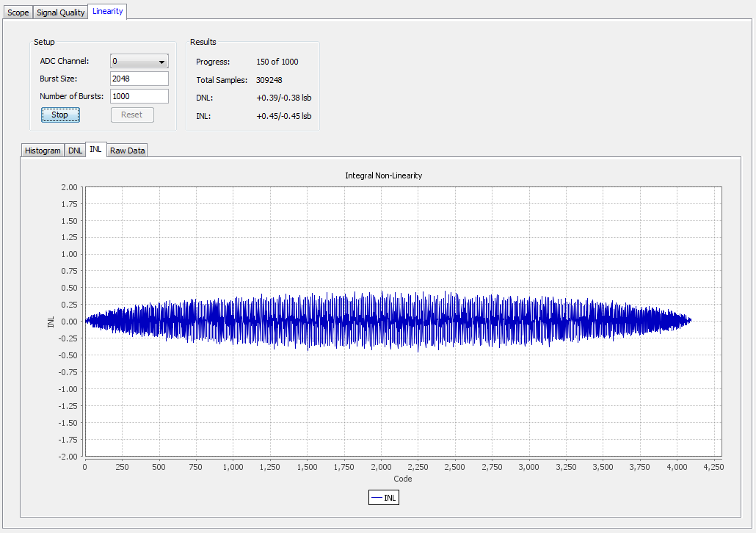Select the INL chart tab
Viewport: 756px width, 533px height.
(x=95, y=149)
